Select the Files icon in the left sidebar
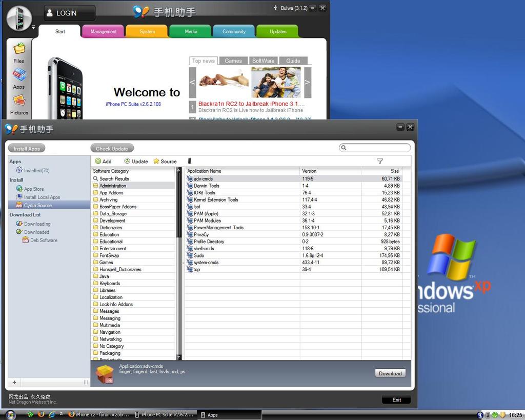525x420 pixels. point(18,53)
